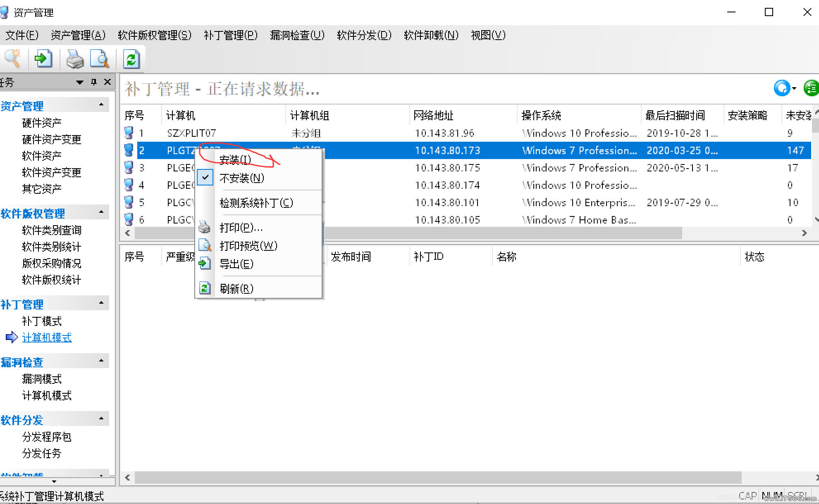Click computer icon in row 6
819x504 pixels.
click(129, 219)
